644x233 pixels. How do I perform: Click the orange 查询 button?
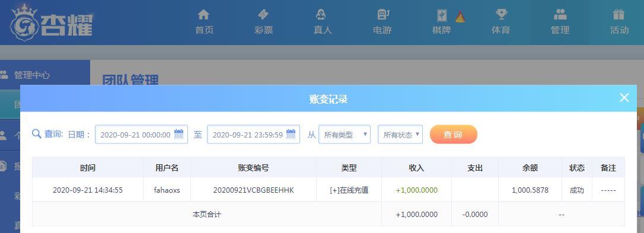pos(454,135)
